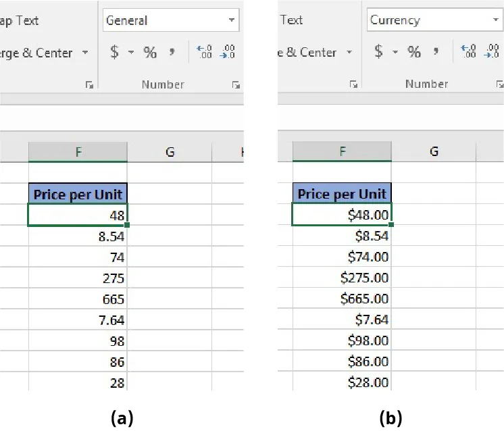Click the cell containing $275.00

point(342,278)
